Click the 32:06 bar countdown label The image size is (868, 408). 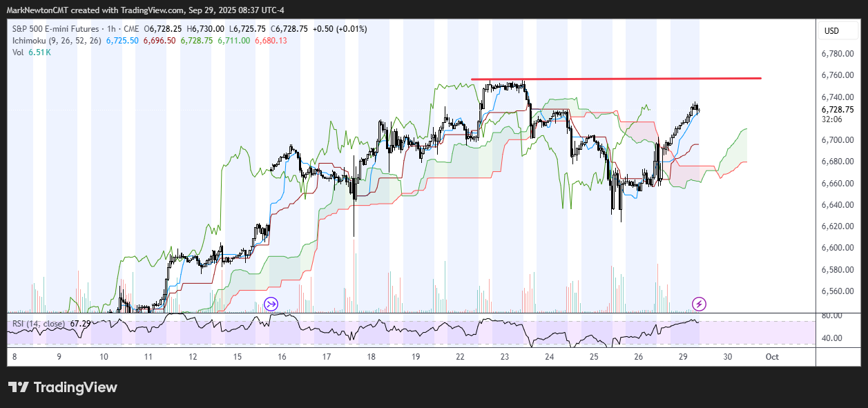831,119
